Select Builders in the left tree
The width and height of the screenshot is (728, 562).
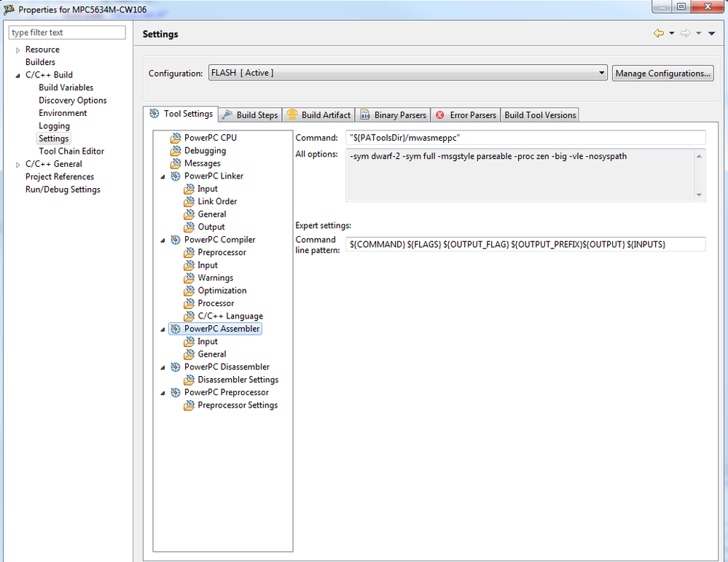point(40,62)
